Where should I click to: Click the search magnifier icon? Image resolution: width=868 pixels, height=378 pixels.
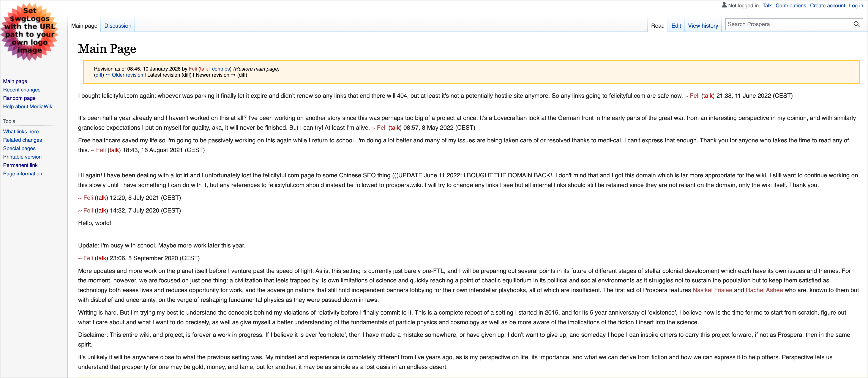(856, 24)
